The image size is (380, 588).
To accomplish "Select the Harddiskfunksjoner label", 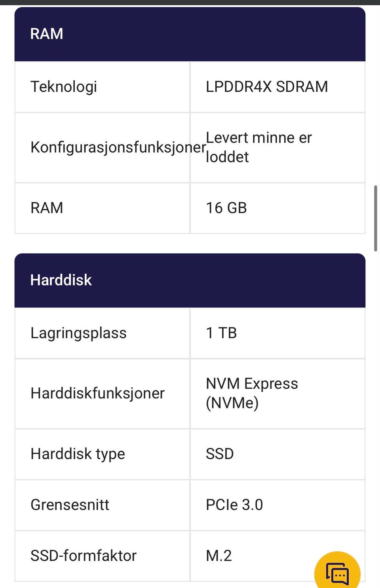I will [97, 393].
